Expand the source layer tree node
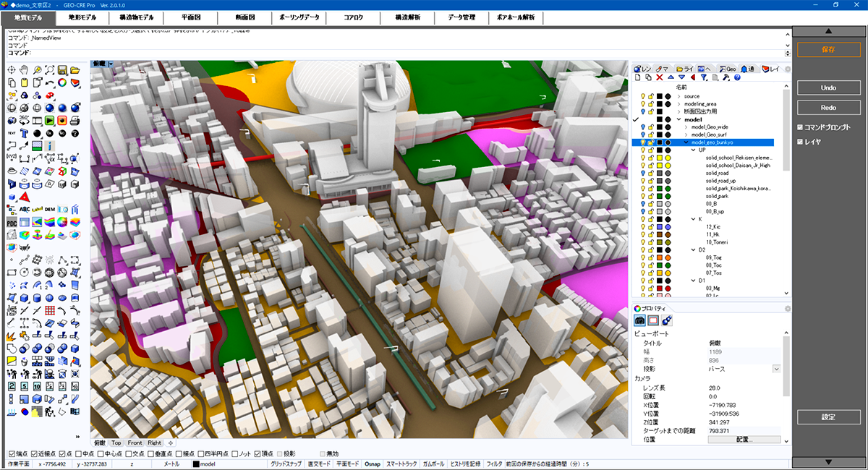Screen dimensions: 868x470 point(678,96)
